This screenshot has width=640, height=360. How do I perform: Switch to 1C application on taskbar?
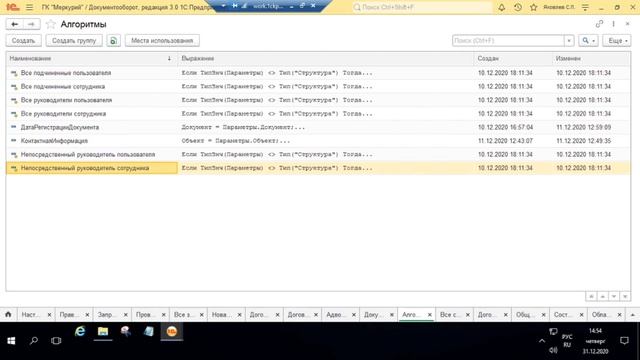click(171, 331)
